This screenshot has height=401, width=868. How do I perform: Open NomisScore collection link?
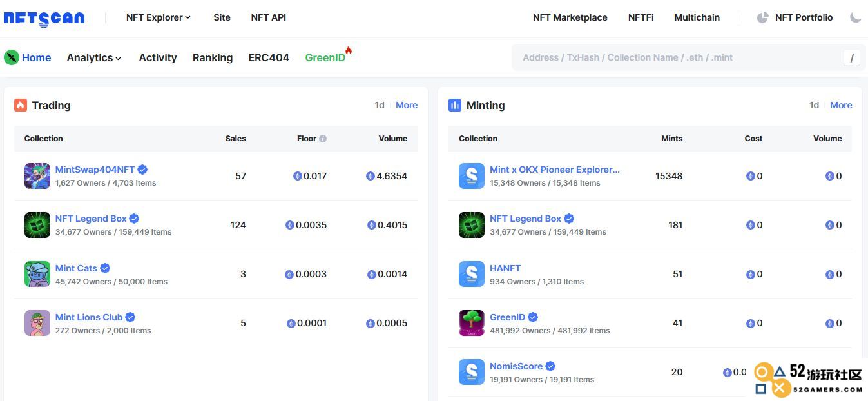(516, 366)
